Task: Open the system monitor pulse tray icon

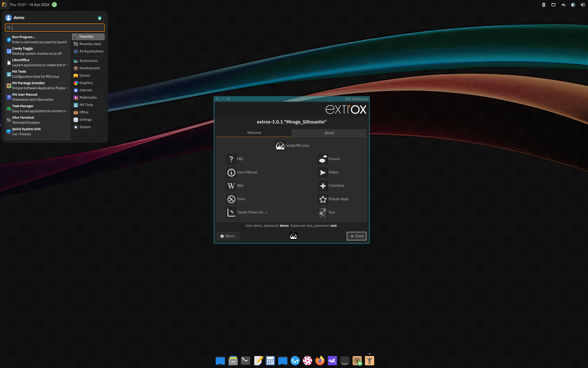Action: point(563,5)
